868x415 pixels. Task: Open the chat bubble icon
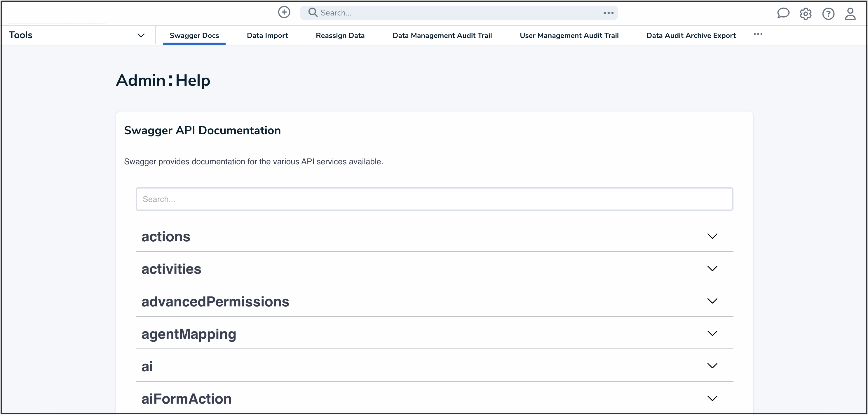(x=783, y=13)
